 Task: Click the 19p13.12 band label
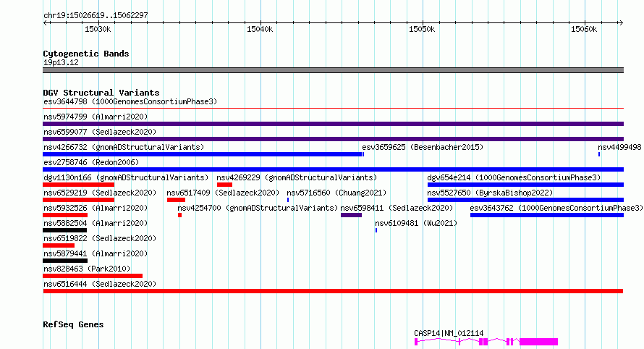tap(61, 62)
